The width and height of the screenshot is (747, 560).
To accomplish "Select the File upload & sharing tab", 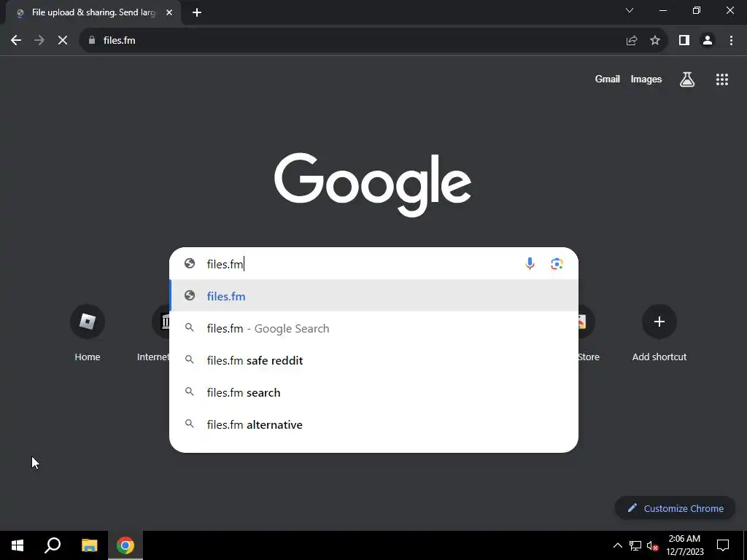I will (93, 12).
